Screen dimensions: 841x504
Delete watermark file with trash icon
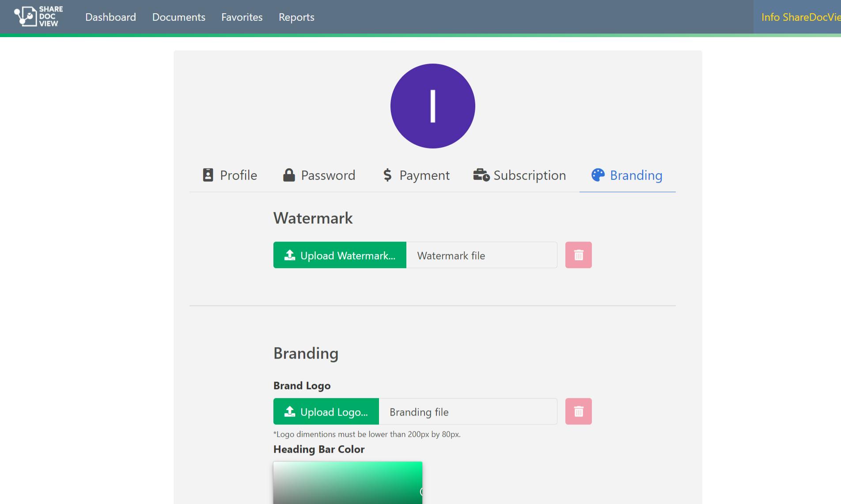(578, 255)
